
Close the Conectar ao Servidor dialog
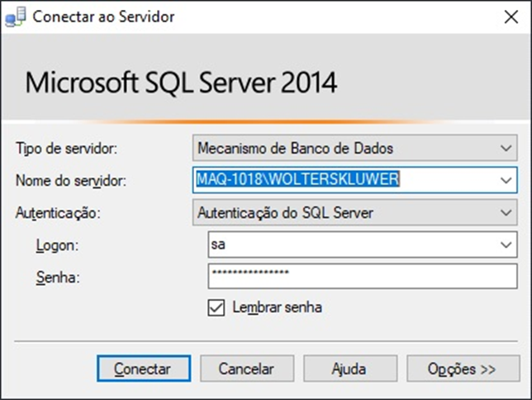tap(511, 17)
